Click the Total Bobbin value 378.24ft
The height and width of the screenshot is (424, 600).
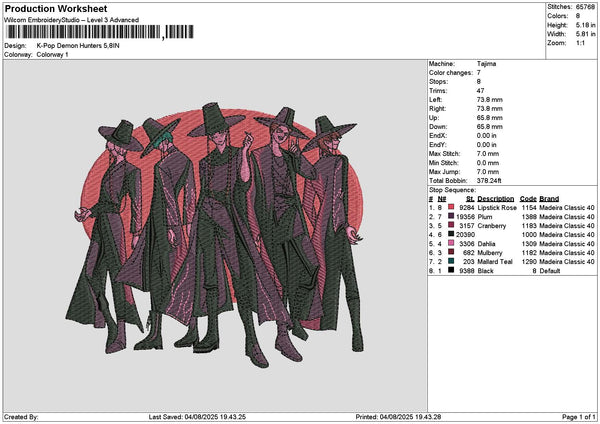(x=489, y=181)
